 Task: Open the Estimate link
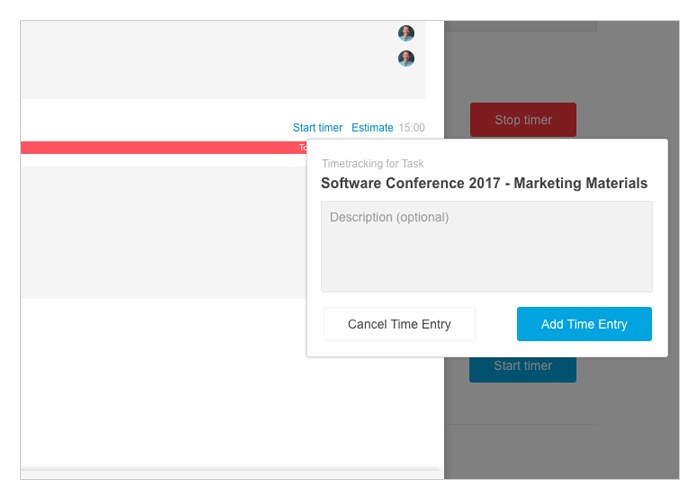point(372,128)
